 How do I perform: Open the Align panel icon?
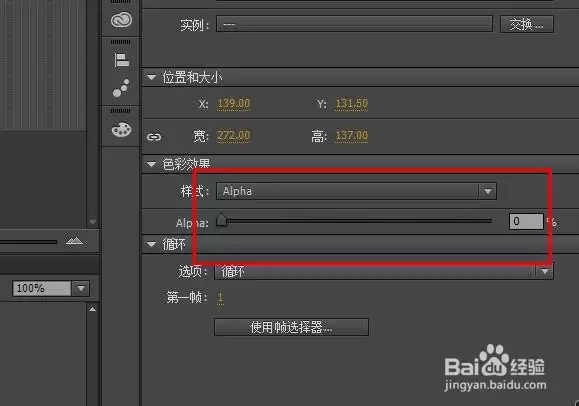(x=121, y=60)
